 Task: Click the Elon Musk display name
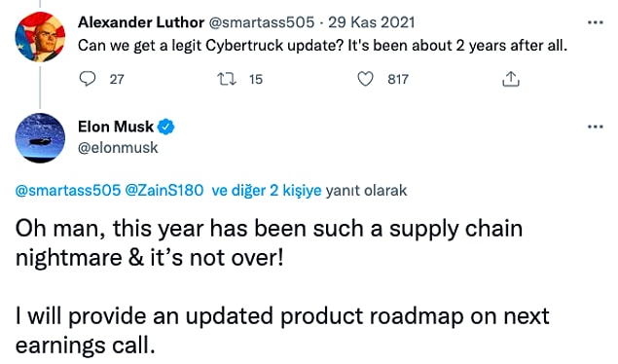[116, 127]
